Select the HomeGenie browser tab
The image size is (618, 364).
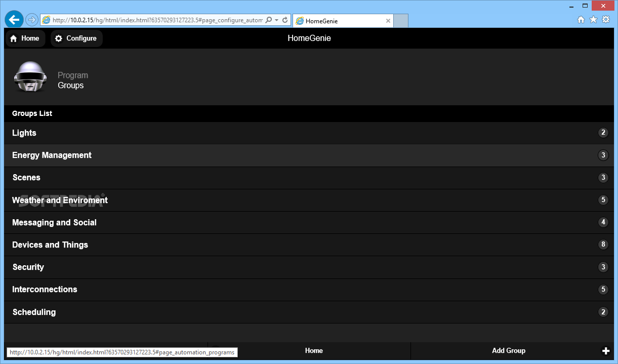tap(342, 21)
